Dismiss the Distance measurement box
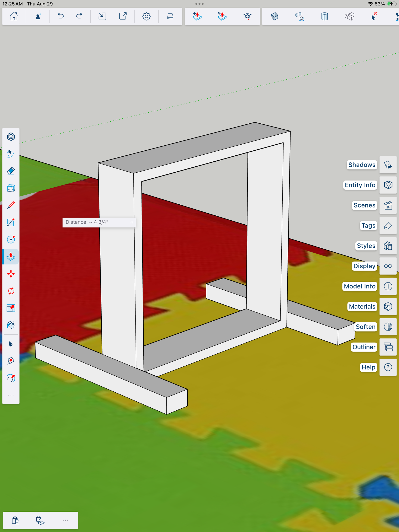This screenshot has width=399, height=532. click(131, 222)
